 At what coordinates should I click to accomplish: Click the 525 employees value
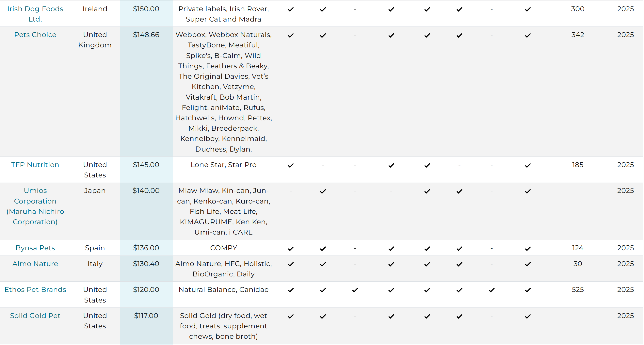pyautogui.click(x=578, y=289)
